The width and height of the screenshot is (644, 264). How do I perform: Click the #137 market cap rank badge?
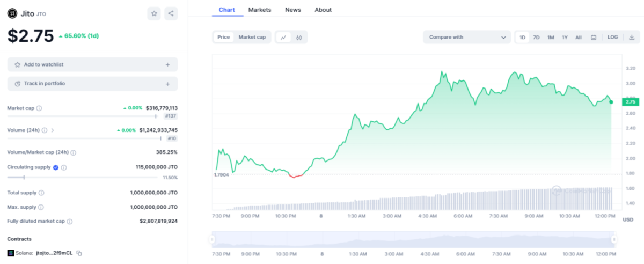click(x=171, y=116)
